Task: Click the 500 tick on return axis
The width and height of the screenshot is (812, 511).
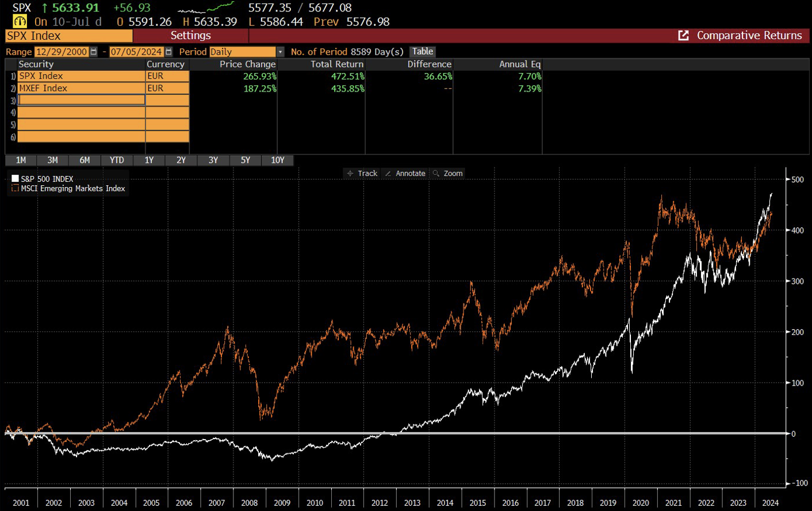Action: click(798, 180)
